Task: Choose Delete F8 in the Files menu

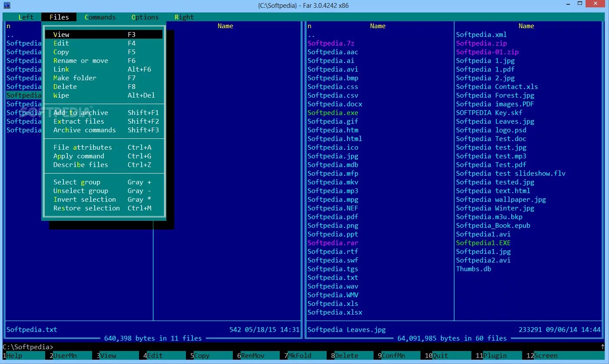Action: pyautogui.click(x=104, y=87)
